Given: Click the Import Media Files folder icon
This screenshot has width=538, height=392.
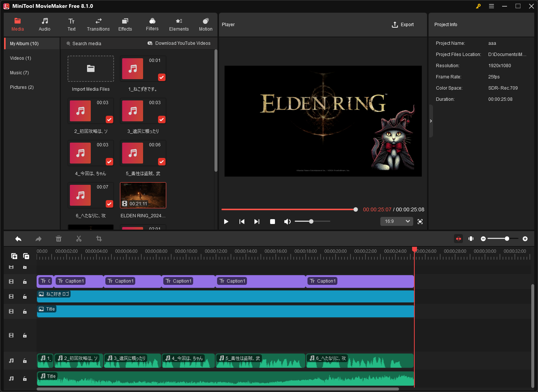Looking at the screenshot, I should tap(91, 69).
